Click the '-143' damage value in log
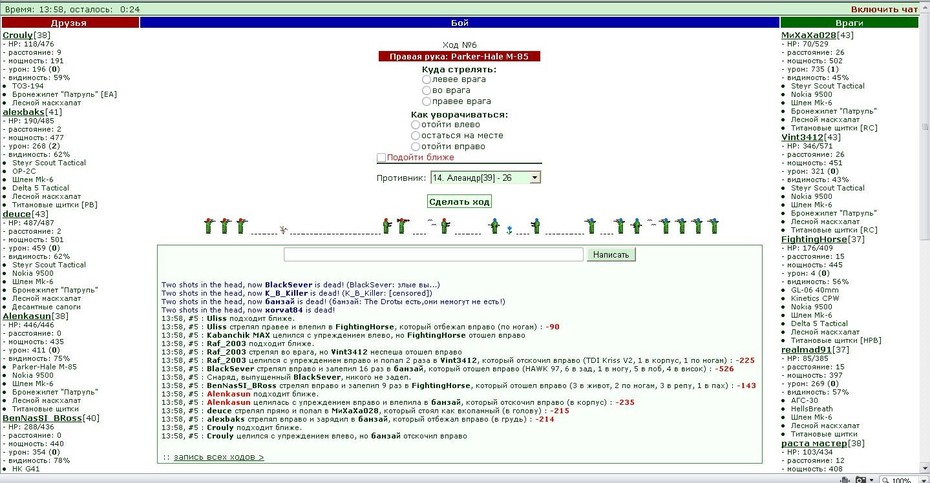 (746, 386)
